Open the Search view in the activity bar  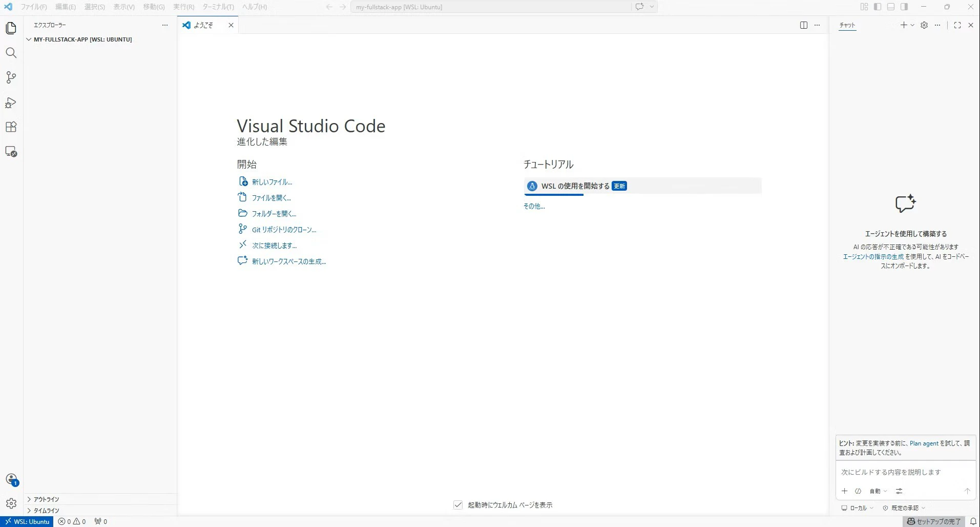click(x=11, y=53)
